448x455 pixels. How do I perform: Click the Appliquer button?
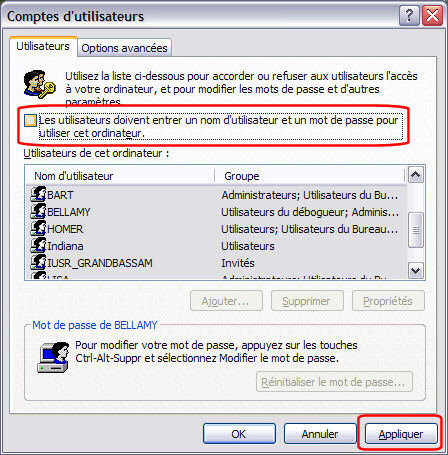point(401,434)
